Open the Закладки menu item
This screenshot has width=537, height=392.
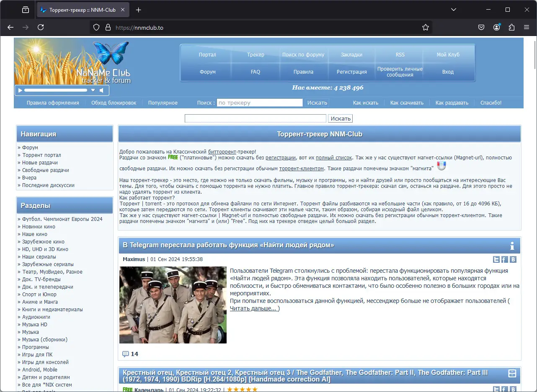point(351,55)
